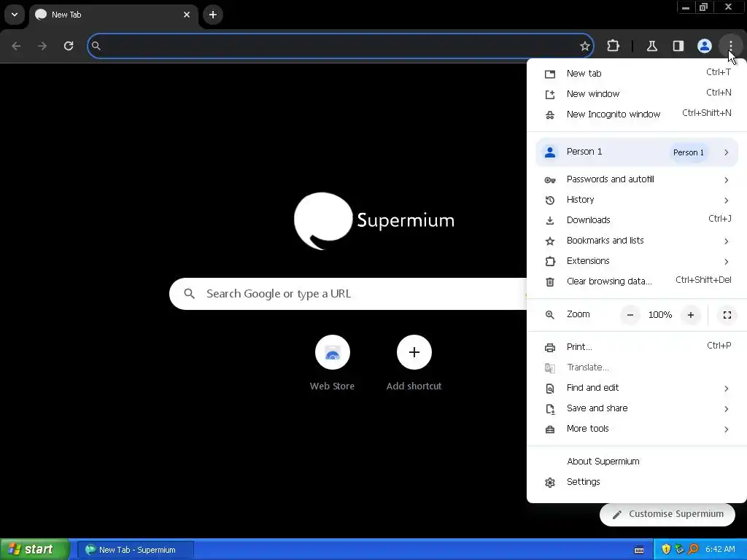Open the profile avatar in toolbar
Screen dimensions: 747x560
pyautogui.click(x=704, y=46)
